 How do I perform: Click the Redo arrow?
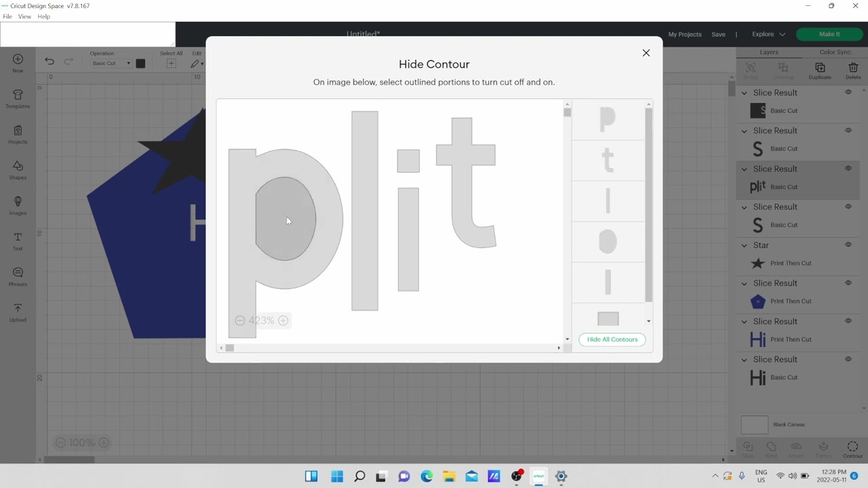[68, 62]
